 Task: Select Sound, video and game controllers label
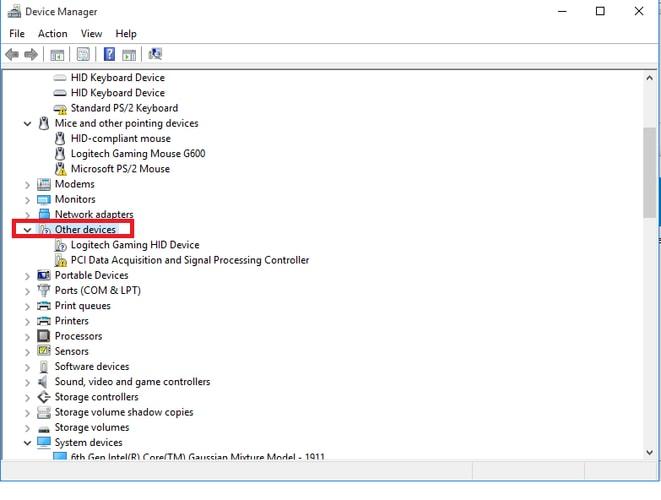[x=132, y=382]
